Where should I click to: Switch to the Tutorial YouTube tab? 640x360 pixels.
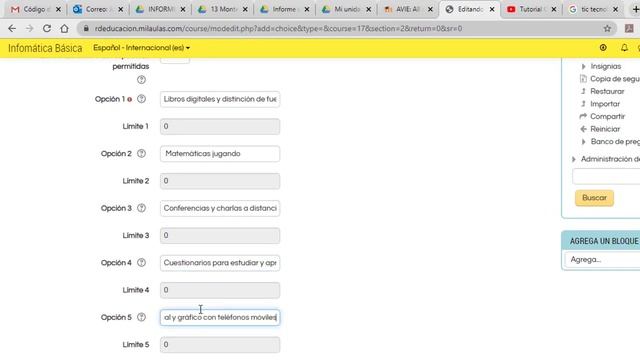point(531,9)
